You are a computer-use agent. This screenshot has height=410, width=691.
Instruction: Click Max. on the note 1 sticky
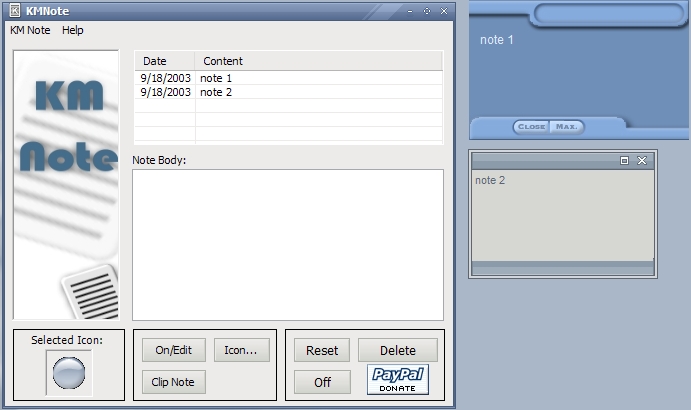(566, 127)
